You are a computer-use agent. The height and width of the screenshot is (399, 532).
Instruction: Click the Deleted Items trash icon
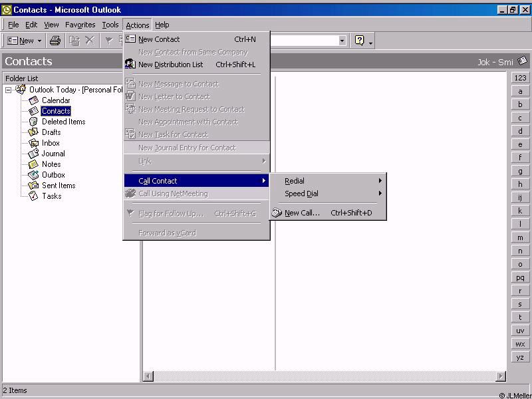(33, 122)
